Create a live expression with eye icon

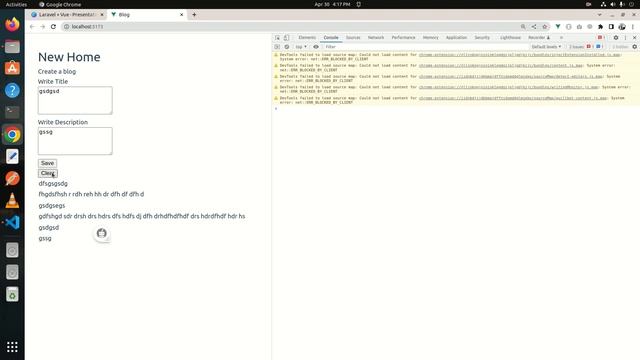[316, 47]
